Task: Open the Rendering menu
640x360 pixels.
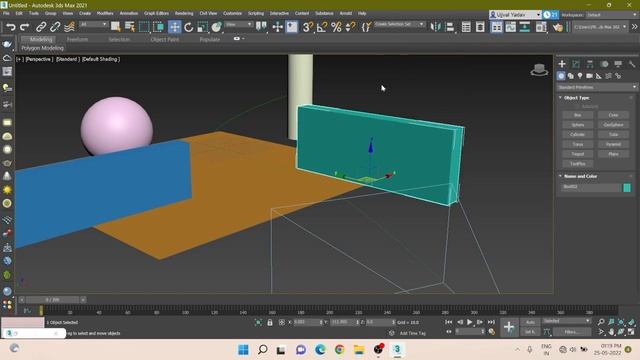Action: coord(184,13)
